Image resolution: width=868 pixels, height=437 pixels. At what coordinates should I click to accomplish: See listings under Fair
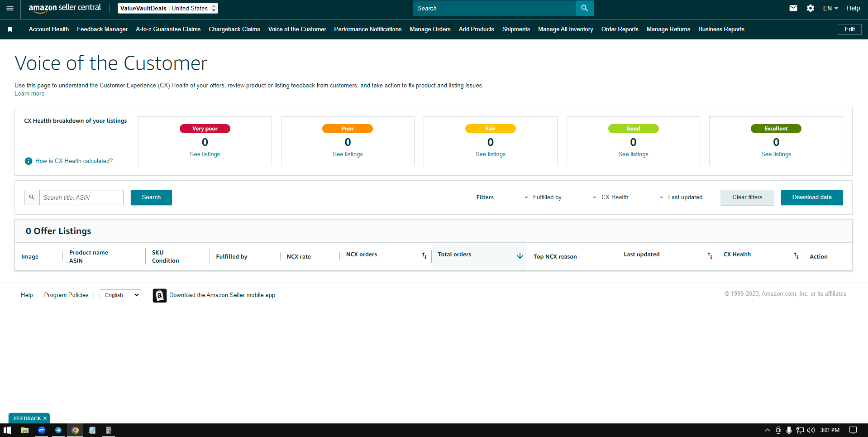coord(490,154)
